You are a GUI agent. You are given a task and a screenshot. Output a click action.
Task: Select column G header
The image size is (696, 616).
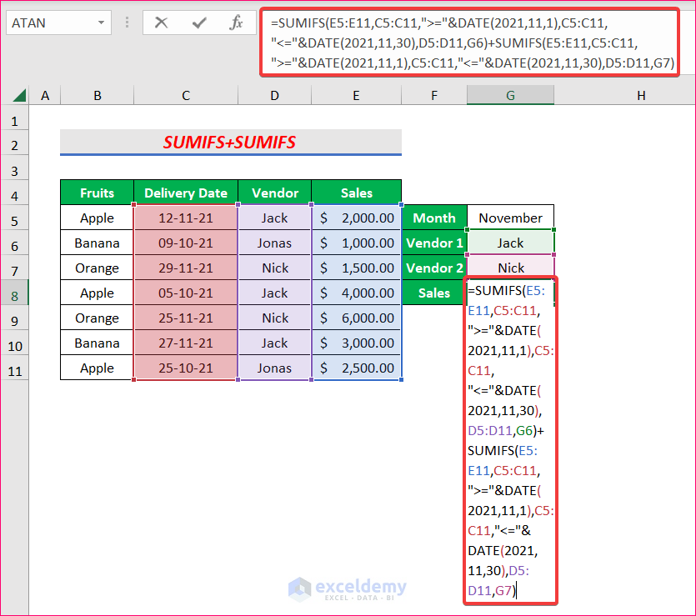(510, 95)
